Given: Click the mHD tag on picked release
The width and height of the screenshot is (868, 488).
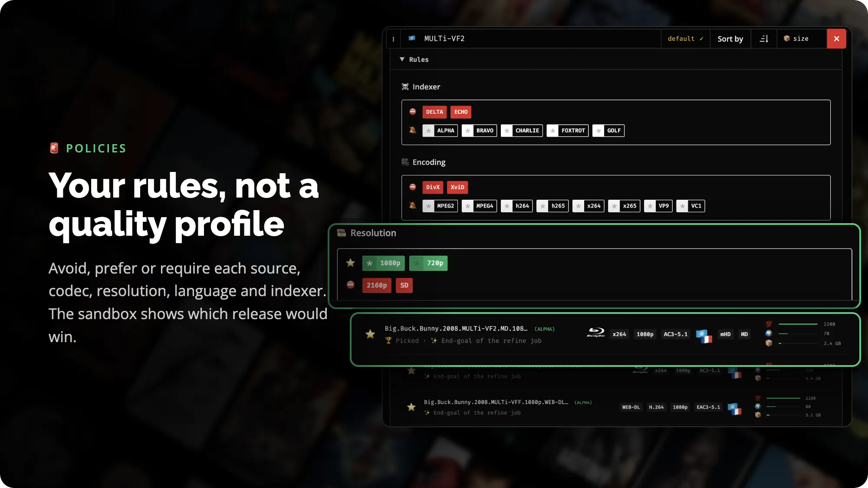Looking at the screenshot, I should 725,334.
